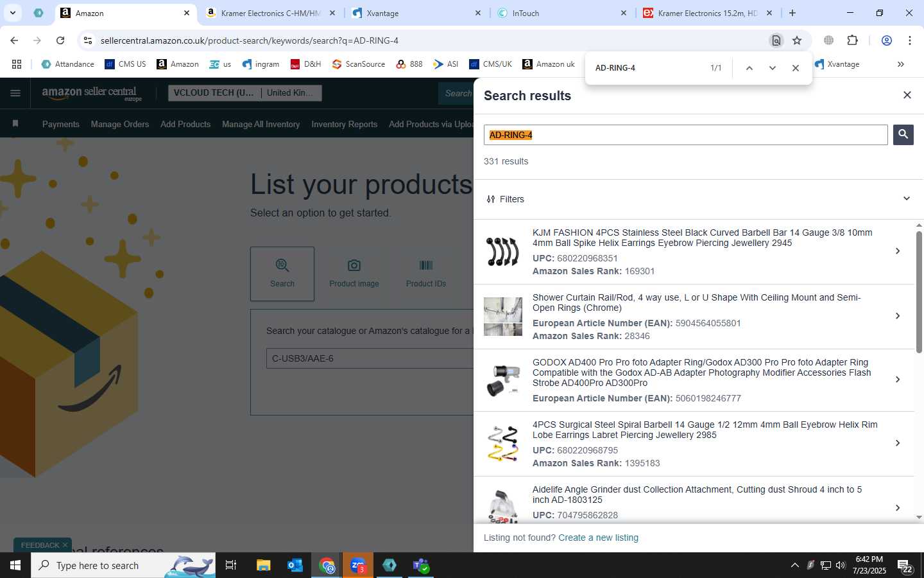The image size is (924, 578).
Task: Go to previous find-in-page match
Action: 749,68
